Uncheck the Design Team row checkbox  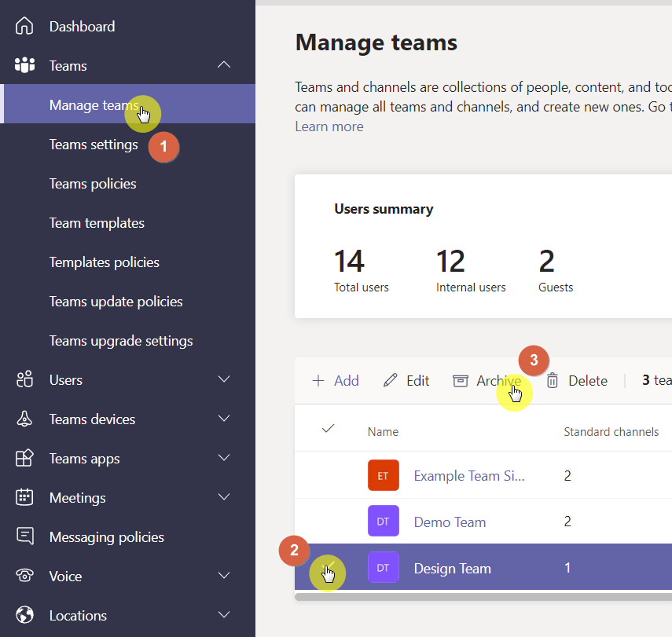[328, 568]
